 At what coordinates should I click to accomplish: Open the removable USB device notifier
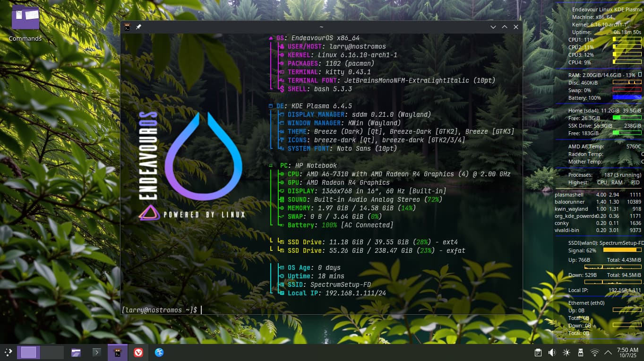click(581, 352)
